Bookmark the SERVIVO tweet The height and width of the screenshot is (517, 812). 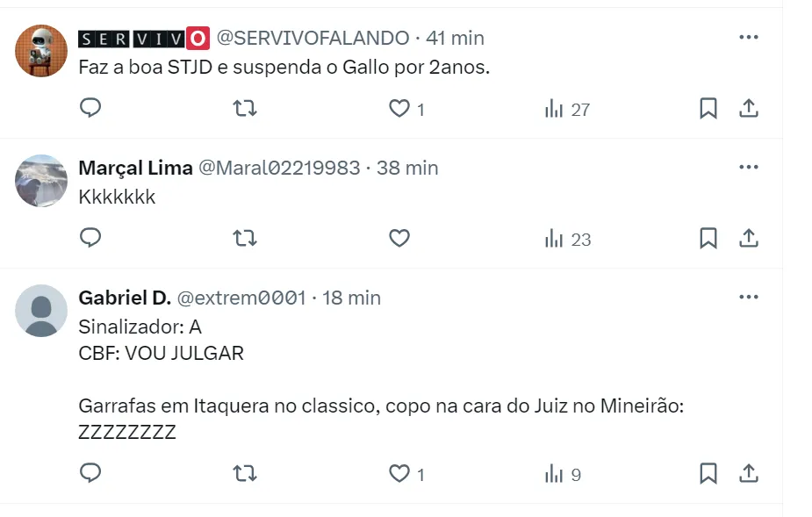(708, 108)
